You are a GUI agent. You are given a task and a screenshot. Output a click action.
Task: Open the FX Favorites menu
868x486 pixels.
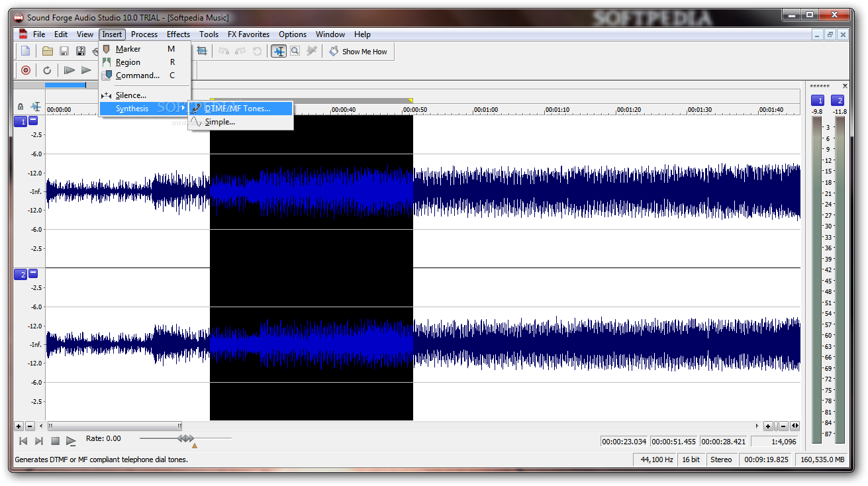248,34
